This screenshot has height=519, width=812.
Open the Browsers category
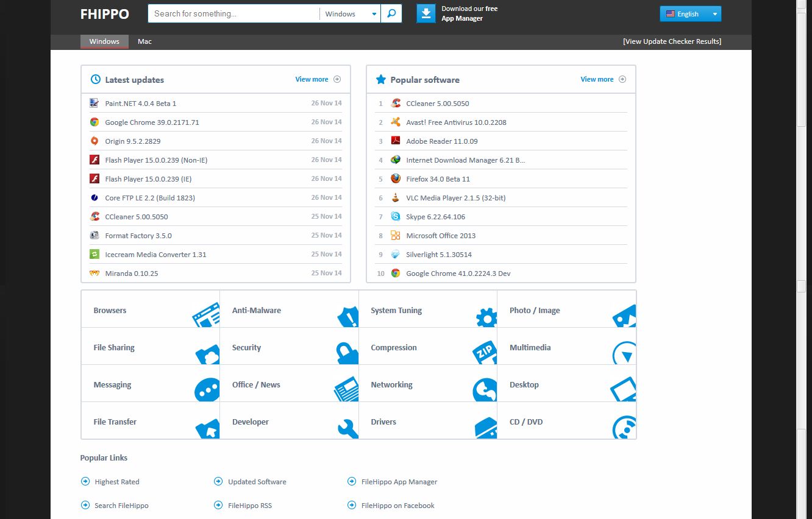110,310
